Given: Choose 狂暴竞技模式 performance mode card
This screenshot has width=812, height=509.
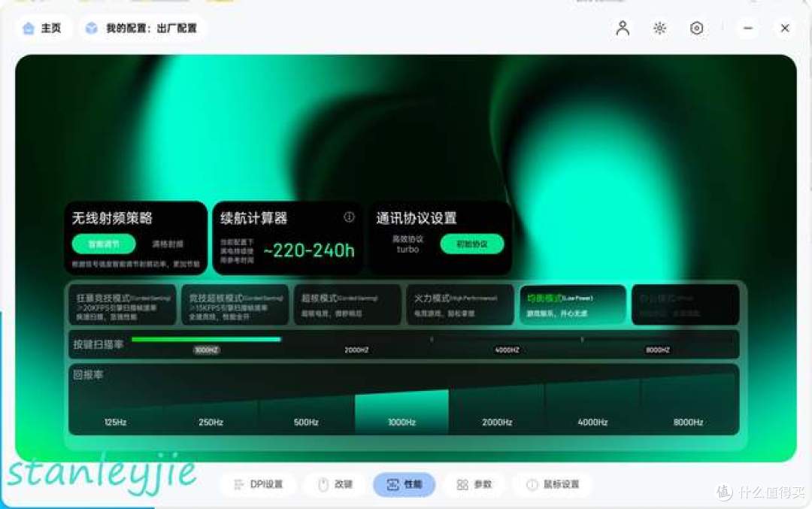Looking at the screenshot, I should [123, 305].
